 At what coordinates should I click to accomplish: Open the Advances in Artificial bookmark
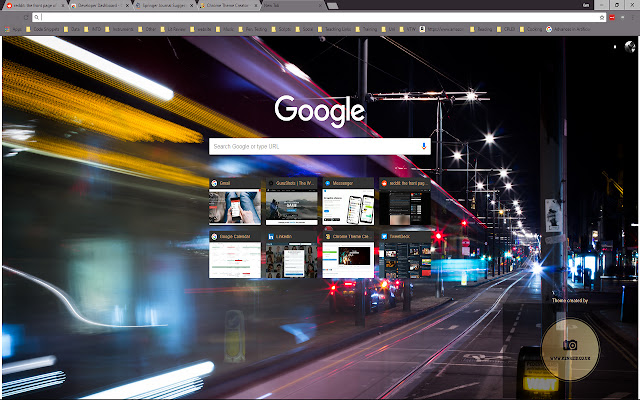(569, 29)
